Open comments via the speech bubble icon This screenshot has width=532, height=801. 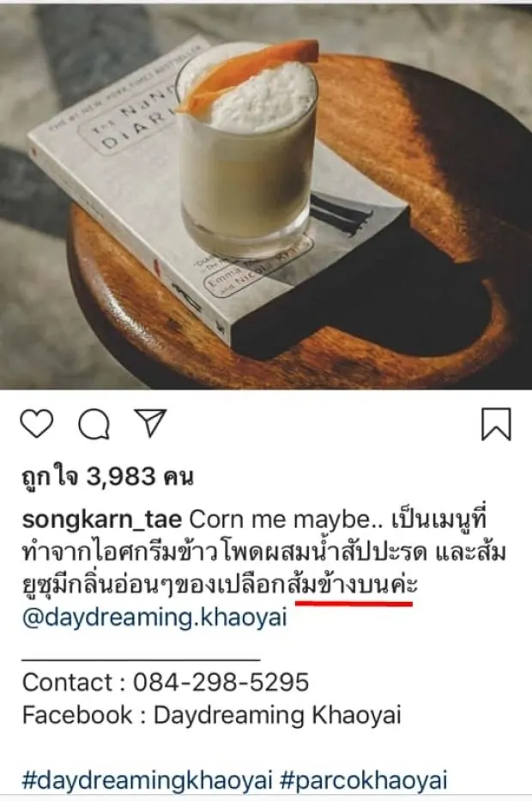(94, 424)
